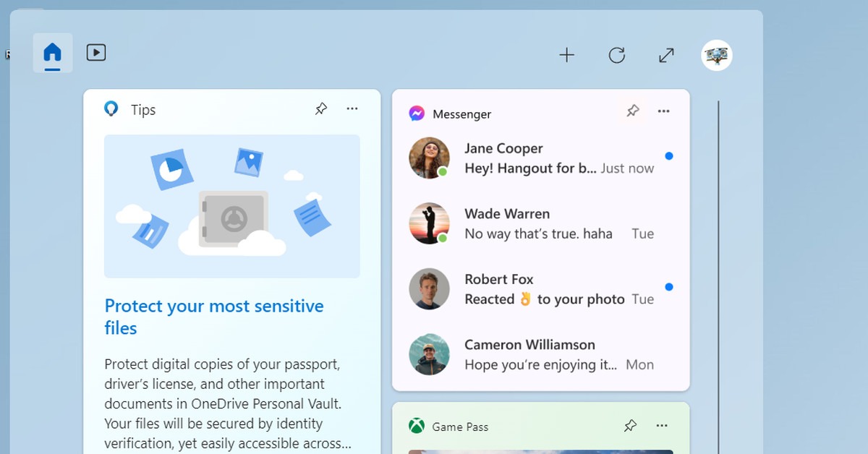Click the Xbox Game Pass icon
The width and height of the screenshot is (868, 454).
coord(417,427)
